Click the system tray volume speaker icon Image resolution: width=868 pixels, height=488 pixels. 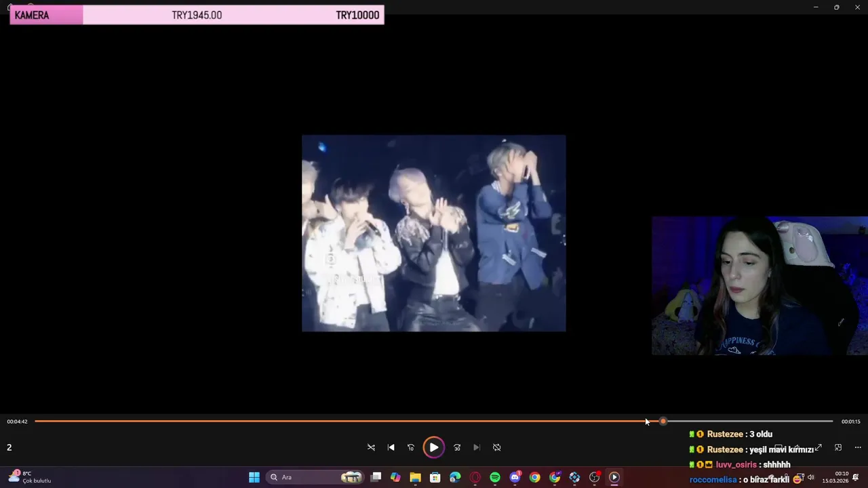[810, 477]
